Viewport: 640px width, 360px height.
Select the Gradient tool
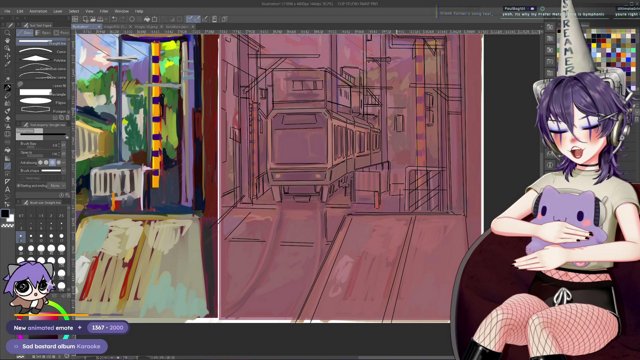tap(7, 158)
